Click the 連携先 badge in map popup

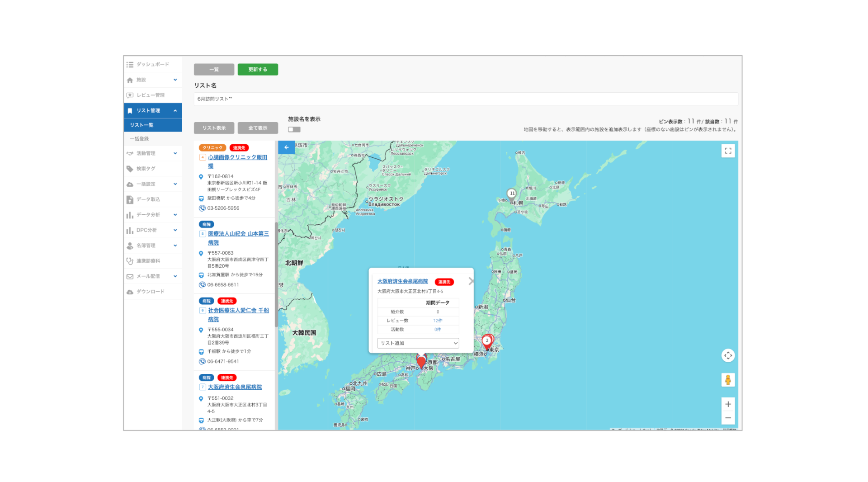pos(444,282)
